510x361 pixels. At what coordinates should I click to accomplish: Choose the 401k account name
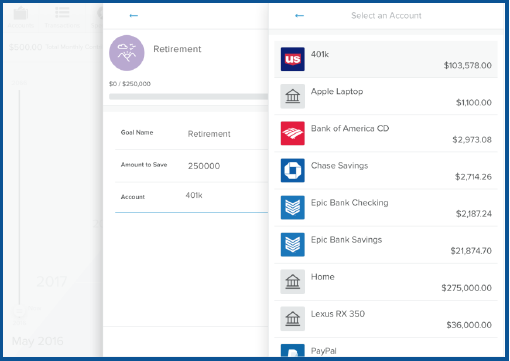tap(320, 54)
